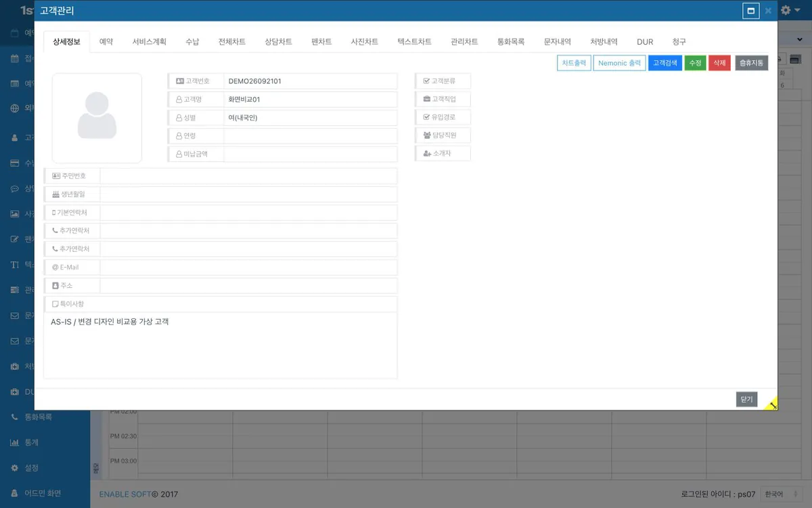Viewport: 812px width, 508px height.
Task: Click the red 삭제 button
Action: 719,63
